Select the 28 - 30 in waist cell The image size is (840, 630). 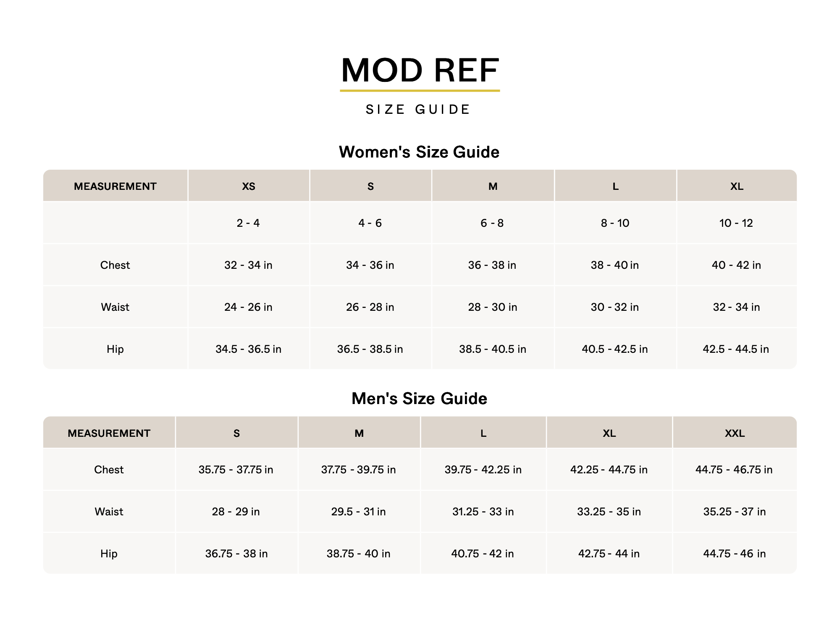492,307
